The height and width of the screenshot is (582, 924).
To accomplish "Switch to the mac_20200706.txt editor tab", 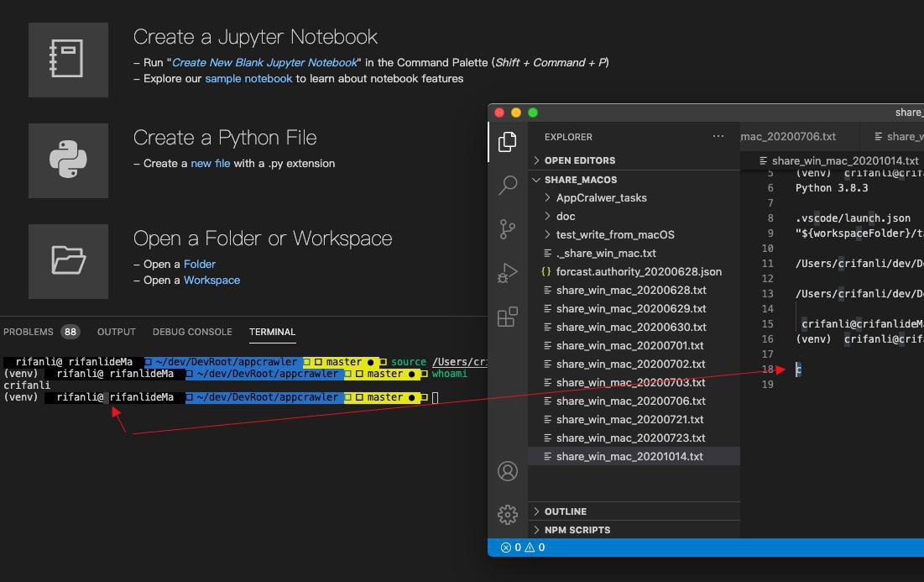I will pos(789,136).
